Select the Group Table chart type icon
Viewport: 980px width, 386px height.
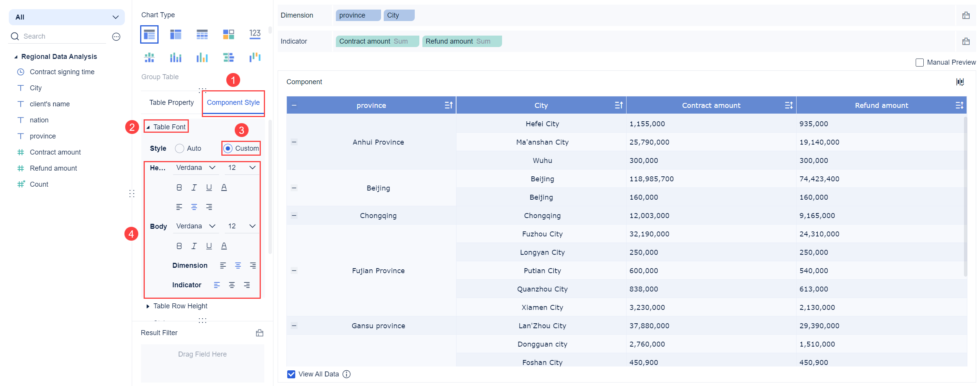pos(149,34)
